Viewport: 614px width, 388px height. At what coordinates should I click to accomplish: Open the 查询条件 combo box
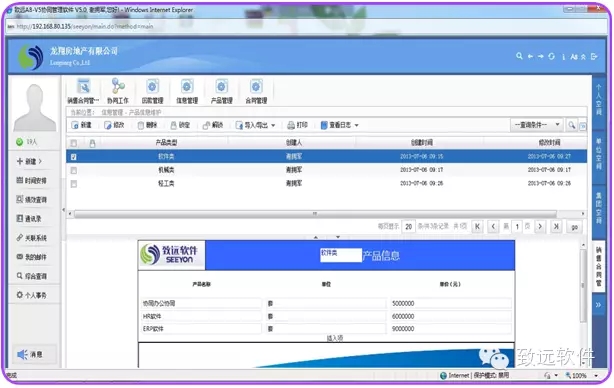[x=536, y=125]
